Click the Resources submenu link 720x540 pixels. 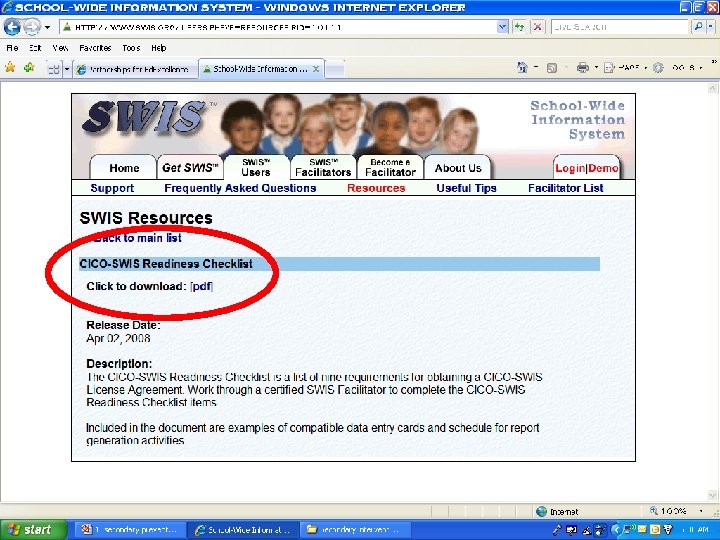pyautogui.click(x=376, y=188)
